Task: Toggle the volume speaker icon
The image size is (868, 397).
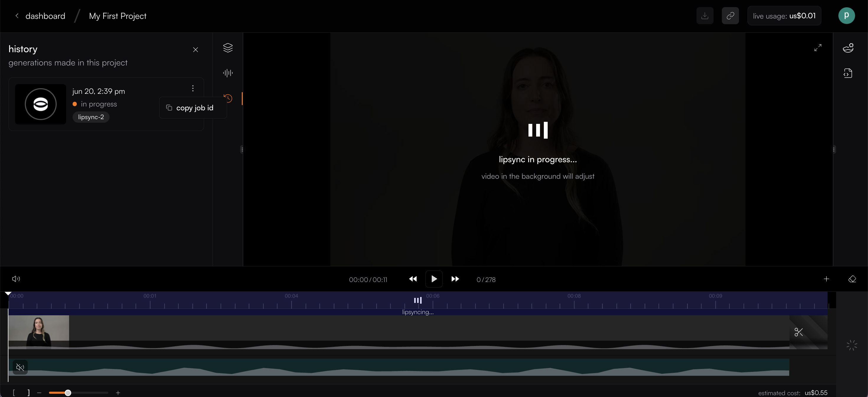Action: point(16,279)
